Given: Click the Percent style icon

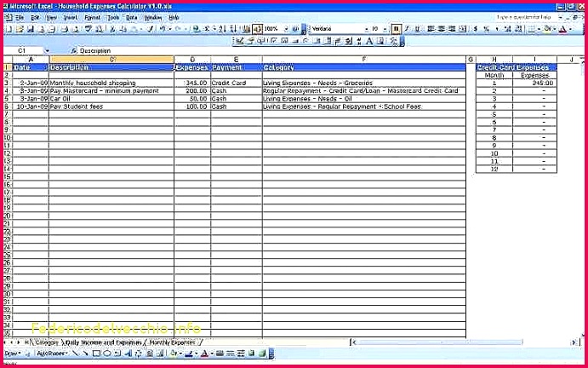Looking at the screenshot, I should [x=486, y=29].
